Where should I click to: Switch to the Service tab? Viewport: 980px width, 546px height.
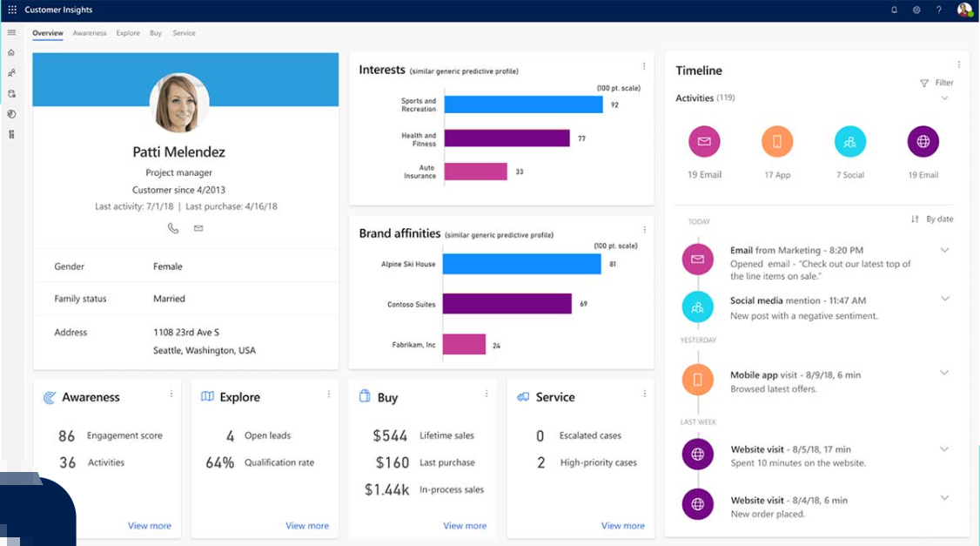pos(184,33)
